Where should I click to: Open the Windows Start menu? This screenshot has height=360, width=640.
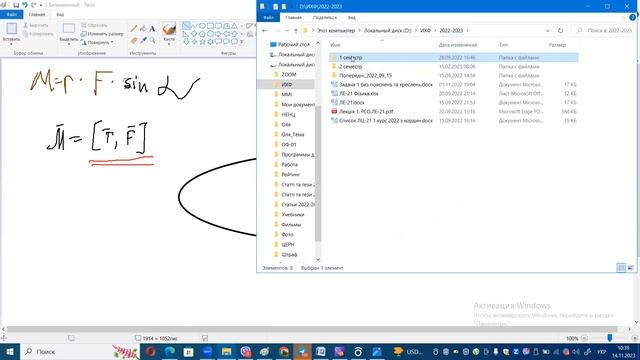[x=10, y=351]
